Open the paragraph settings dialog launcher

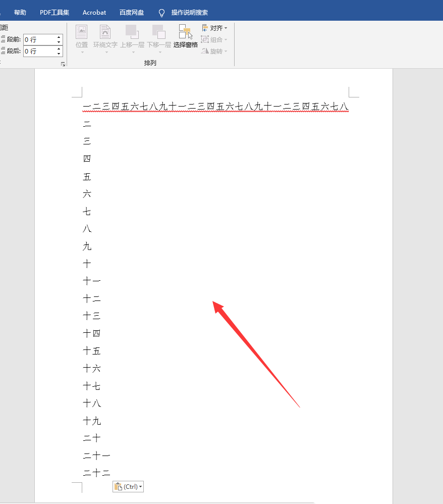63,64
